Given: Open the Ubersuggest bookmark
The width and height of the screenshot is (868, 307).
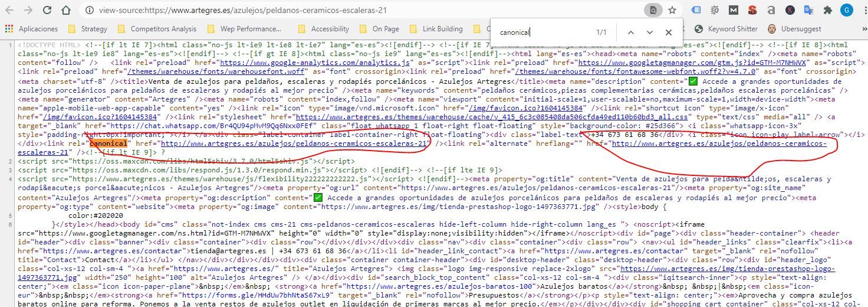Looking at the screenshot, I should pyautogui.click(x=794, y=29).
